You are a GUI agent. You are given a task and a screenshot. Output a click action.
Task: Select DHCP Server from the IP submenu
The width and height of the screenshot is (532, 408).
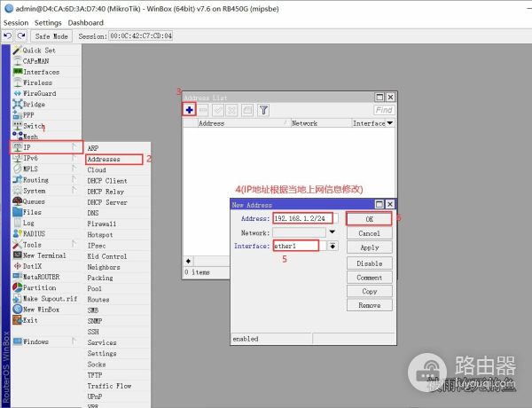[x=107, y=202]
